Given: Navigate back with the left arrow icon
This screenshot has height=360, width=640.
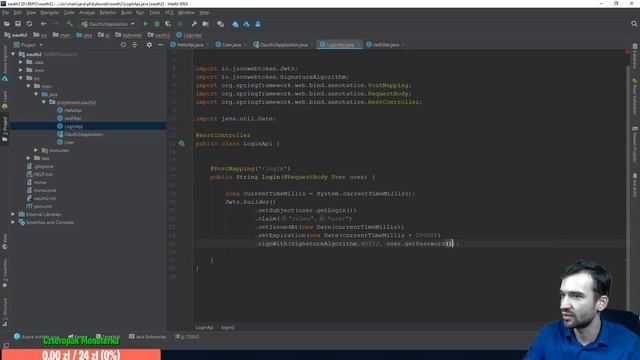Looking at the screenshot, I should (43, 24).
